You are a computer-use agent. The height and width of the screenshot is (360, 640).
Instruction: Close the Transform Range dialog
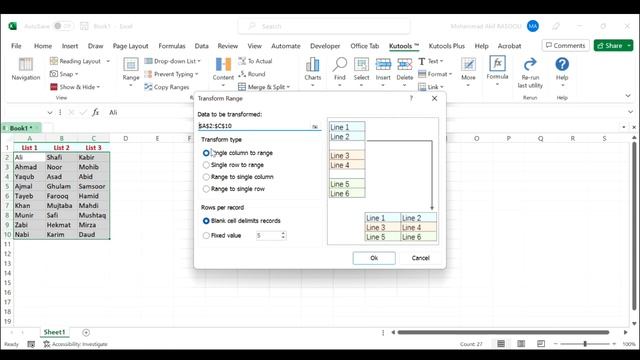[434, 98]
